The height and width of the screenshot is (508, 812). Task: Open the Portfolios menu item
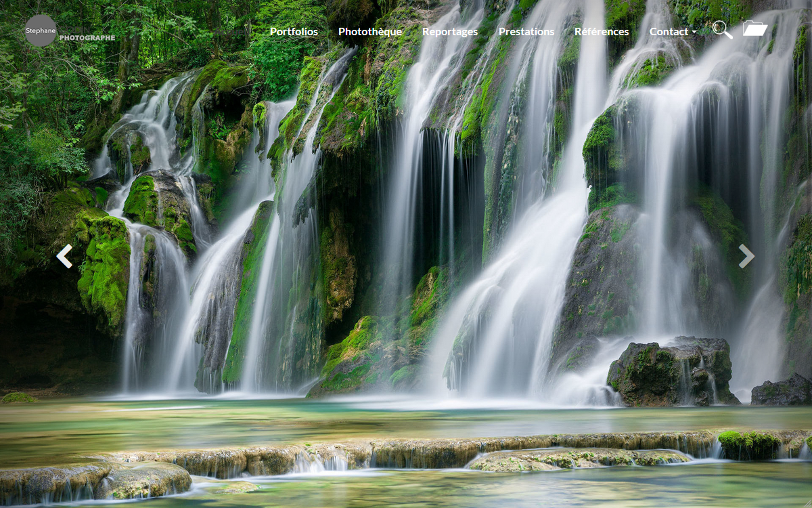(x=294, y=32)
